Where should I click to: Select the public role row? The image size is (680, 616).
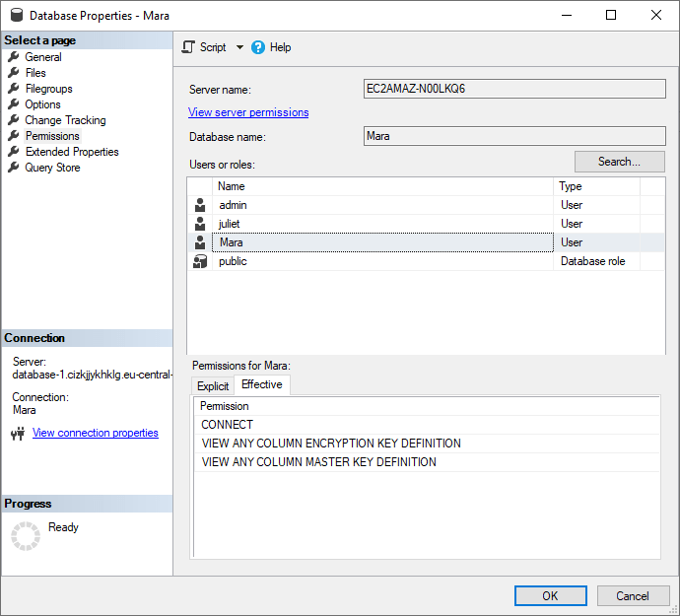click(x=426, y=261)
